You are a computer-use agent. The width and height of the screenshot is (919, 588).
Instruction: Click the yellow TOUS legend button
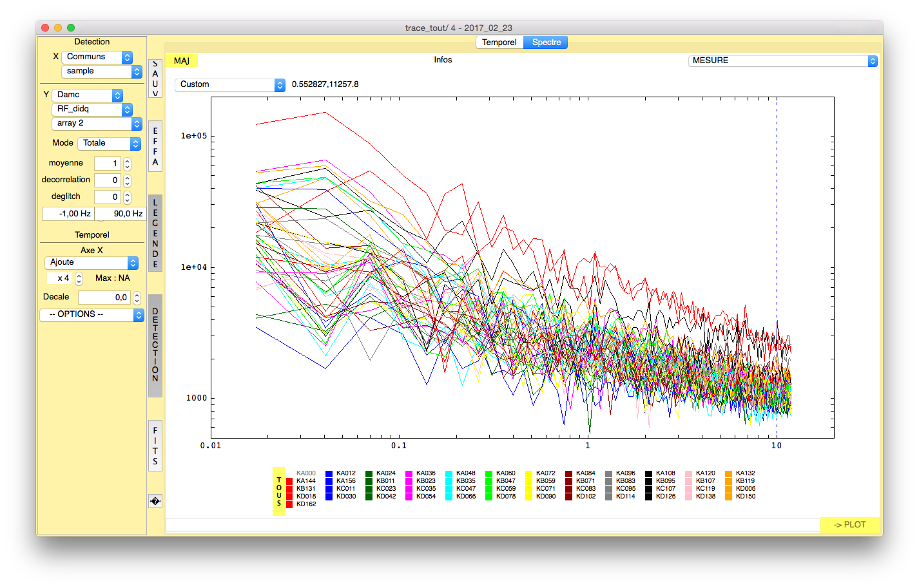point(278,491)
